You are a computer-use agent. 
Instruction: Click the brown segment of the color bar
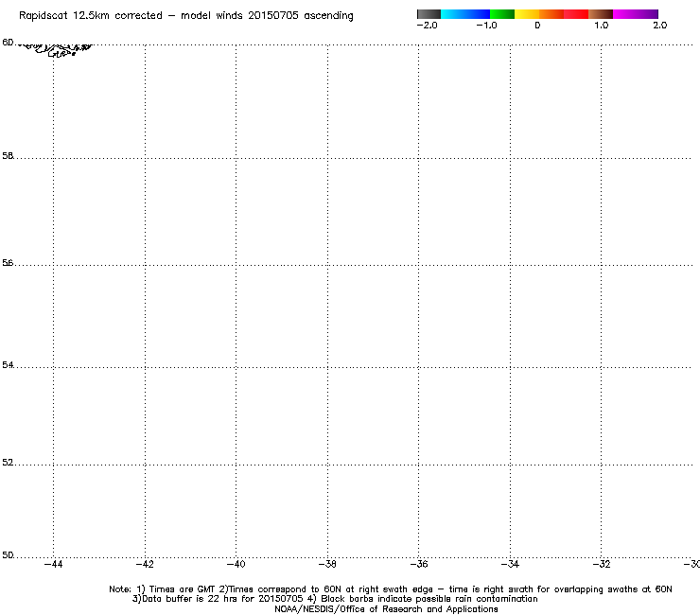(x=601, y=14)
